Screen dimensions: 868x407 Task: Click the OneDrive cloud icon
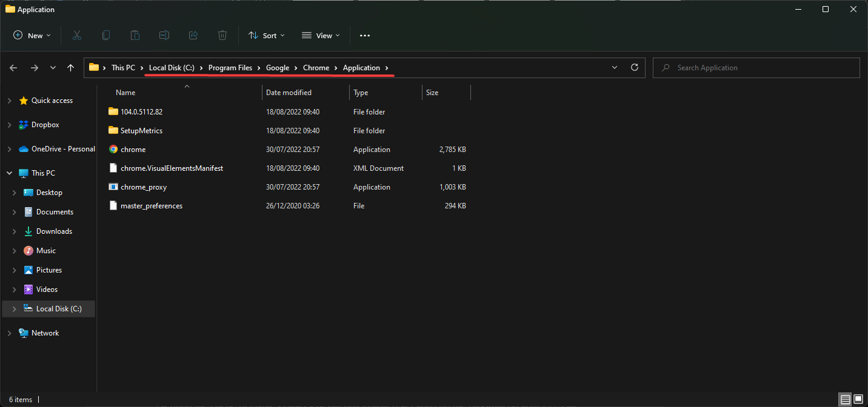pos(24,149)
